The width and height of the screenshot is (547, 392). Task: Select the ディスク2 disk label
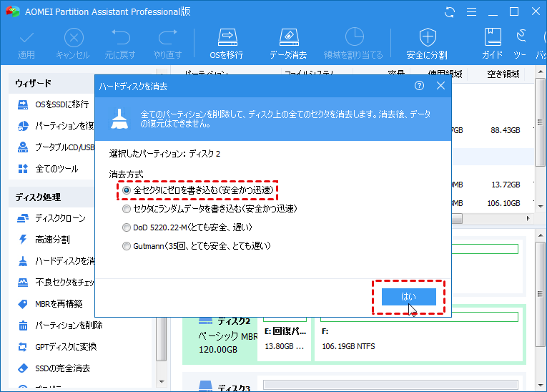pyautogui.click(x=234, y=320)
